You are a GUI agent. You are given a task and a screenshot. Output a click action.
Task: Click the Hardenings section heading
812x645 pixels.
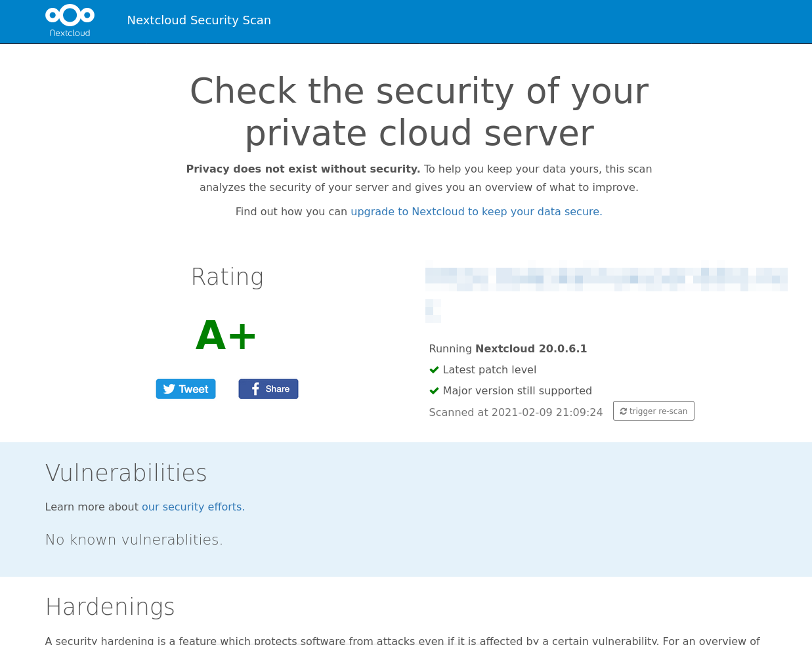click(110, 607)
